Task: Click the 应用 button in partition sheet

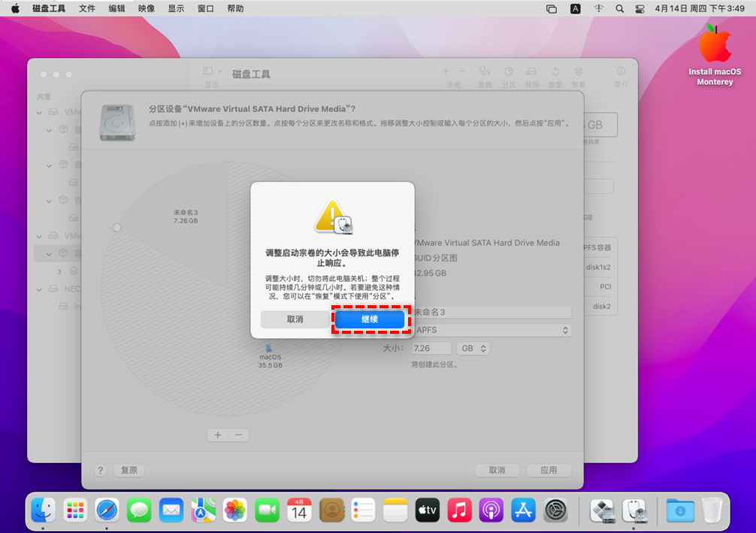Action: (549, 470)
